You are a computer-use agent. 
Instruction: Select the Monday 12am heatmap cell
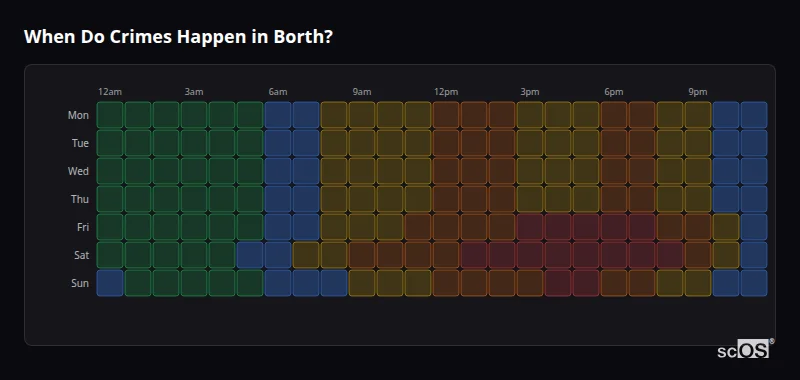click(x=110, y=115)
